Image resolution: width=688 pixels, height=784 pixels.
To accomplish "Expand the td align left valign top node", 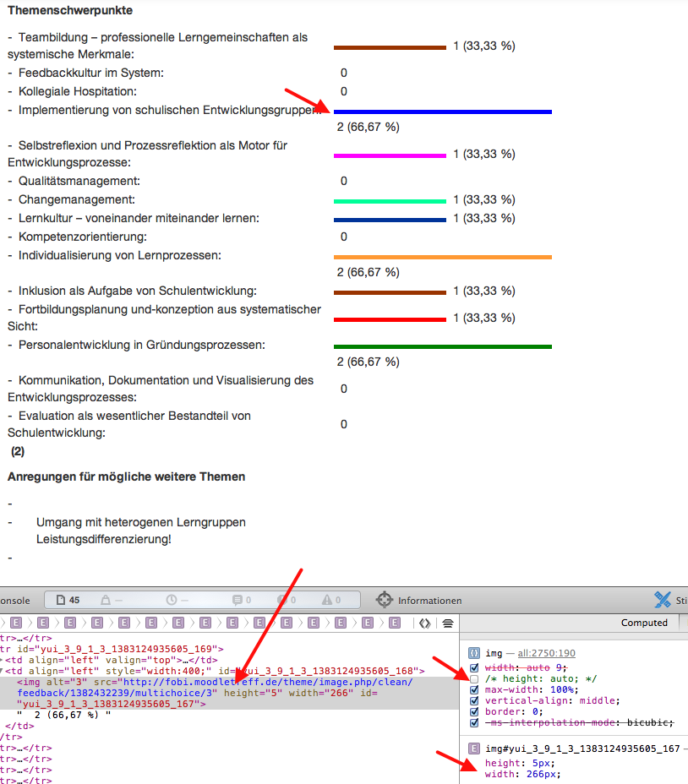I will coord(2,660).
